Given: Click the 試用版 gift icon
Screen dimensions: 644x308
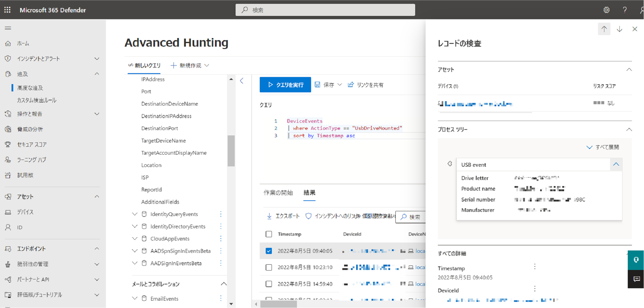Looking at the screenshot, I should point(8,175).
